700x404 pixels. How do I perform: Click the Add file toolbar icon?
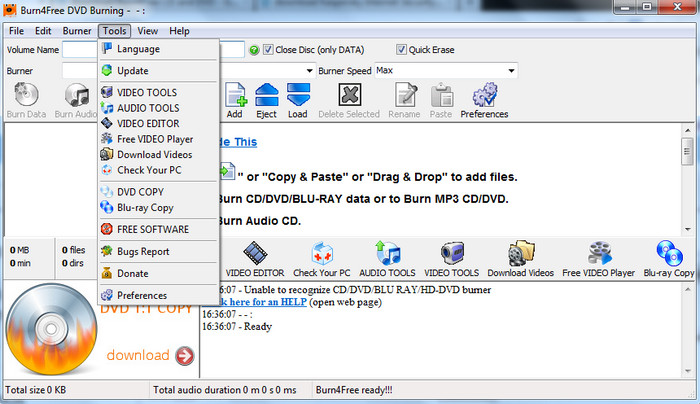(235, 94)
